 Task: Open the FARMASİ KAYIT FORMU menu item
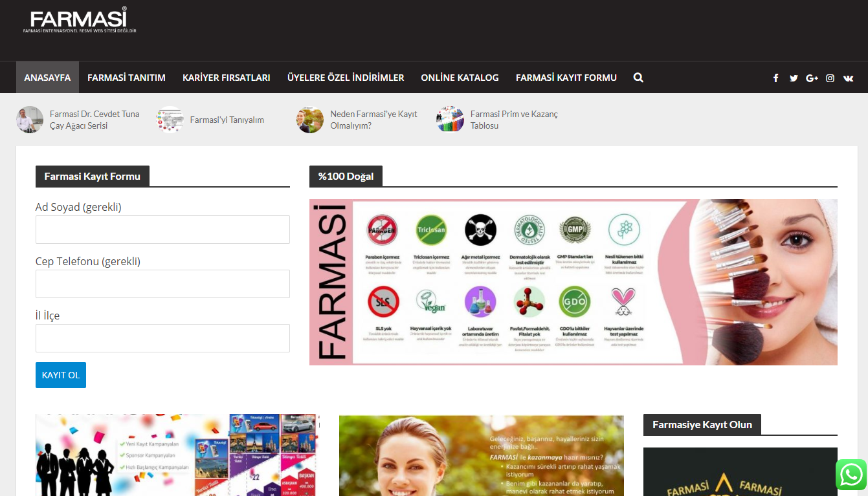566,78
